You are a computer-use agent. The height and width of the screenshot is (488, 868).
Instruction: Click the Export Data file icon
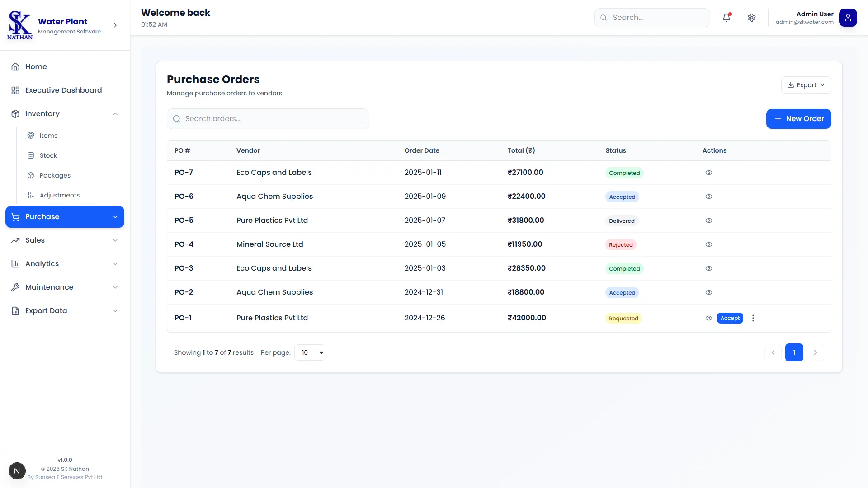[15, 310]
